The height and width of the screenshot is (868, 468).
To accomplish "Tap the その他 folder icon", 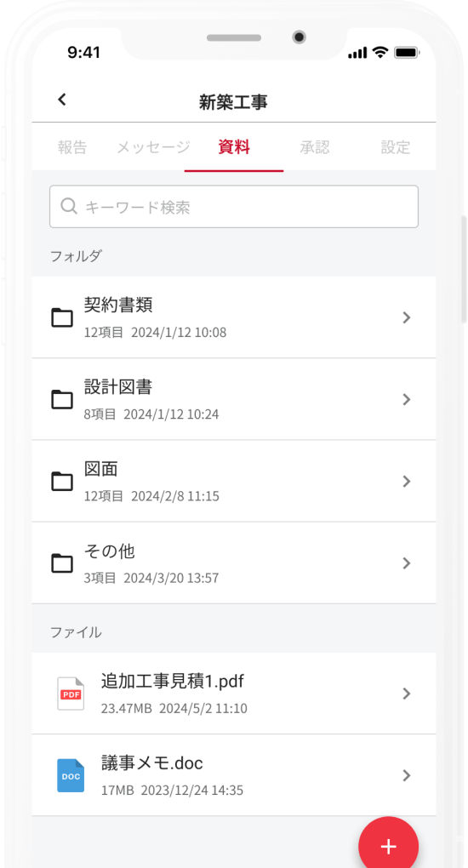I will [62, 563].
